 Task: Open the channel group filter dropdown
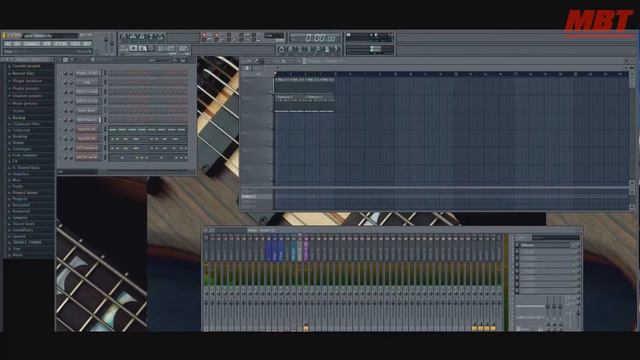[78, 172]
